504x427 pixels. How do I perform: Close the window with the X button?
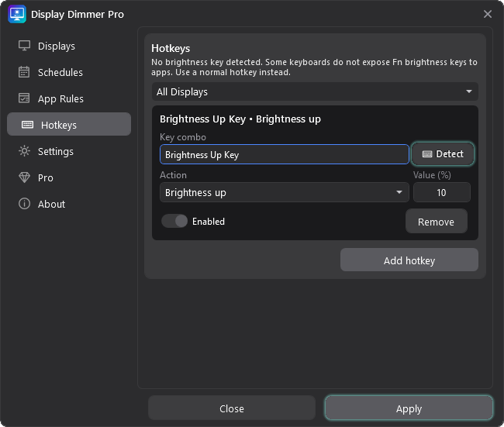click(488, 14)
